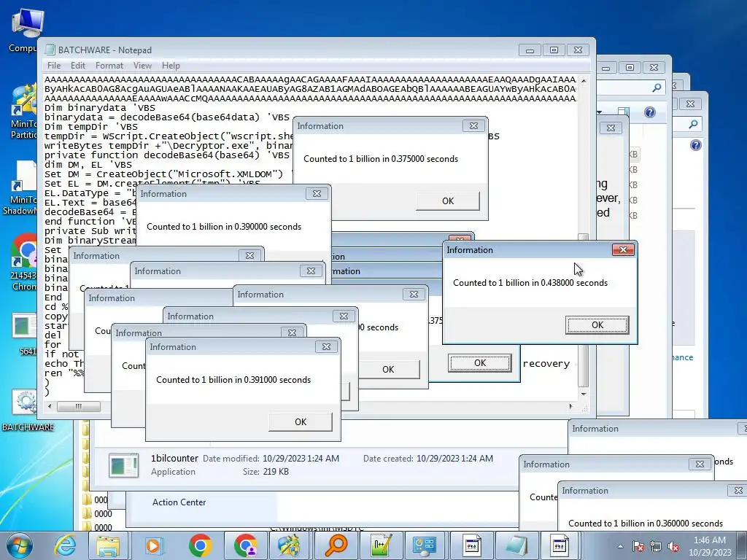Show hidden tray icons arrow

tap(620, 546)
